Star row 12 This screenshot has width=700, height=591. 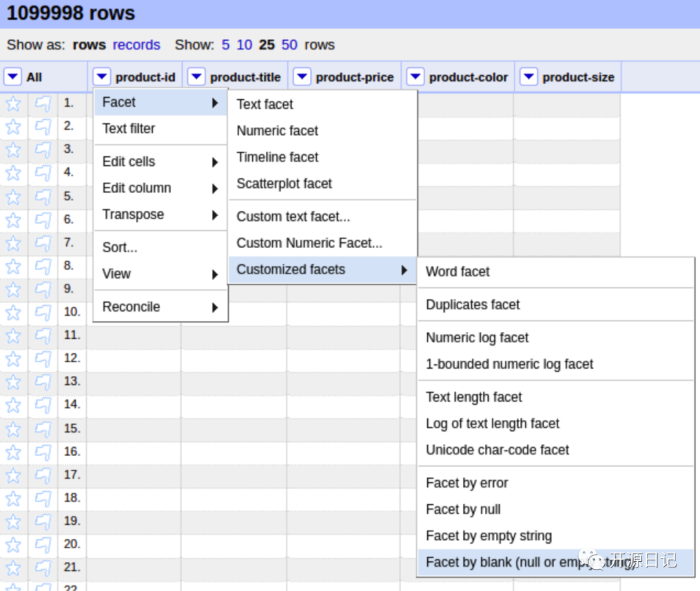[13, 358]
